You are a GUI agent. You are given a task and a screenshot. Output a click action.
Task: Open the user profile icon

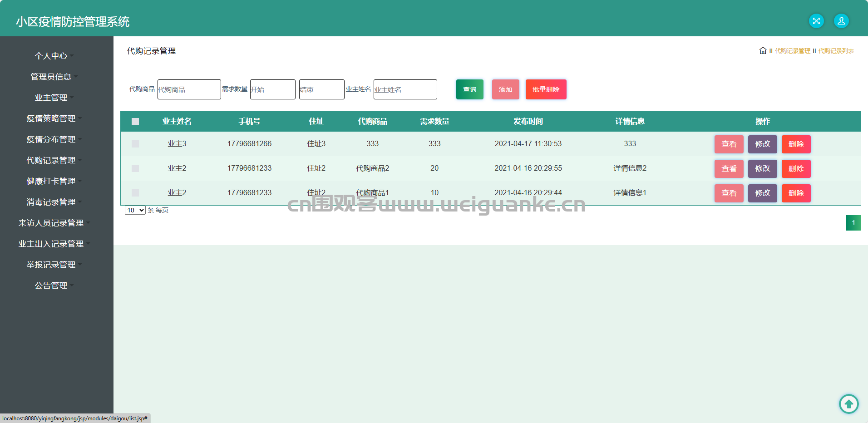tap(841, 21)
